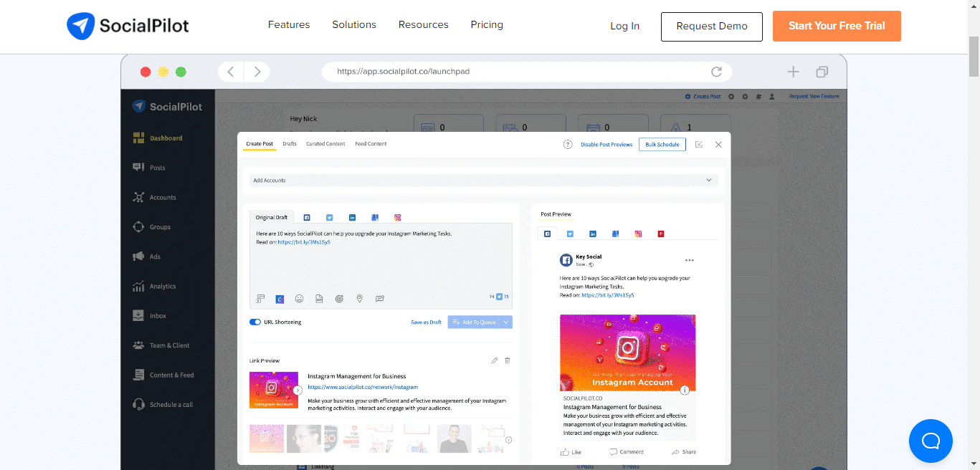Open Ads in the sidebar
Image resolution: width=980 pixels, height=470 pixels.
click(147, 256)
